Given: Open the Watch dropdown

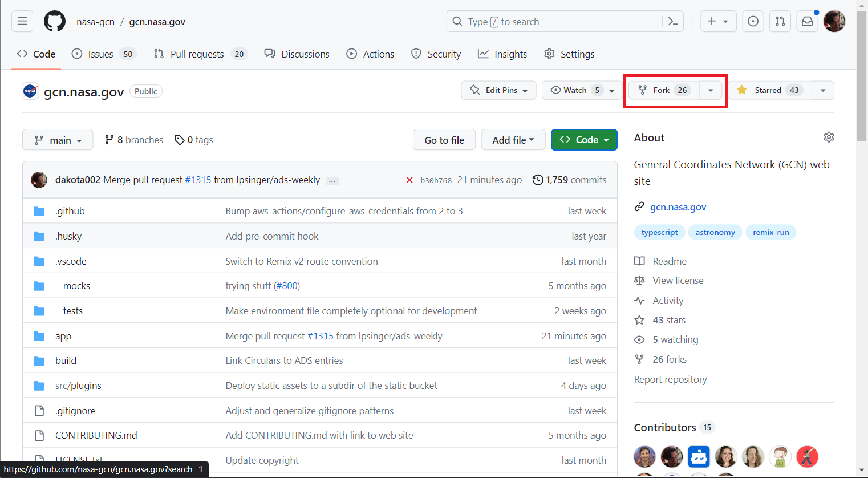Looking at the screenshot, I should (x=582, y=90).
